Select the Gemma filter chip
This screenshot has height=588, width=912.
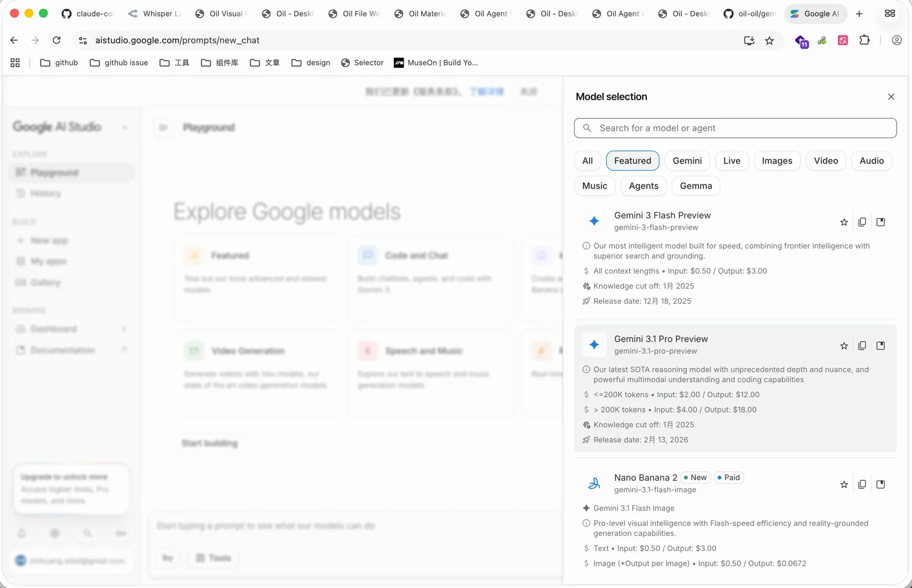[696, 186]
